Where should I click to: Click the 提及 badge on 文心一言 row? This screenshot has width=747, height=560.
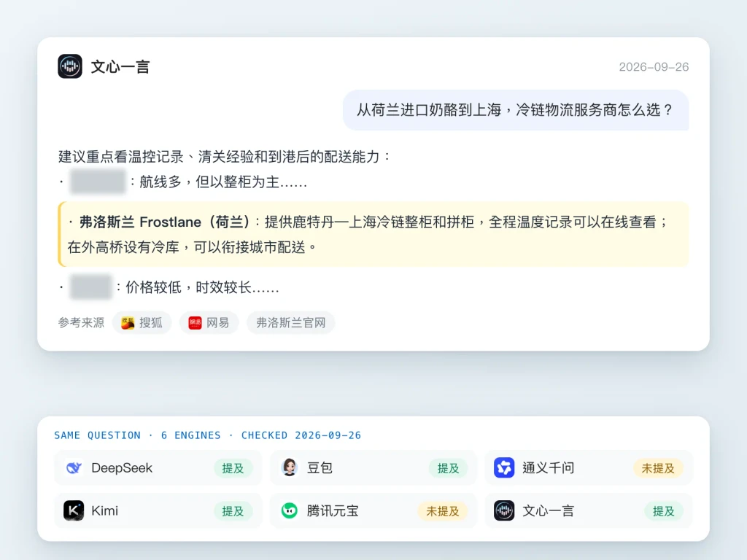(664, 511)
